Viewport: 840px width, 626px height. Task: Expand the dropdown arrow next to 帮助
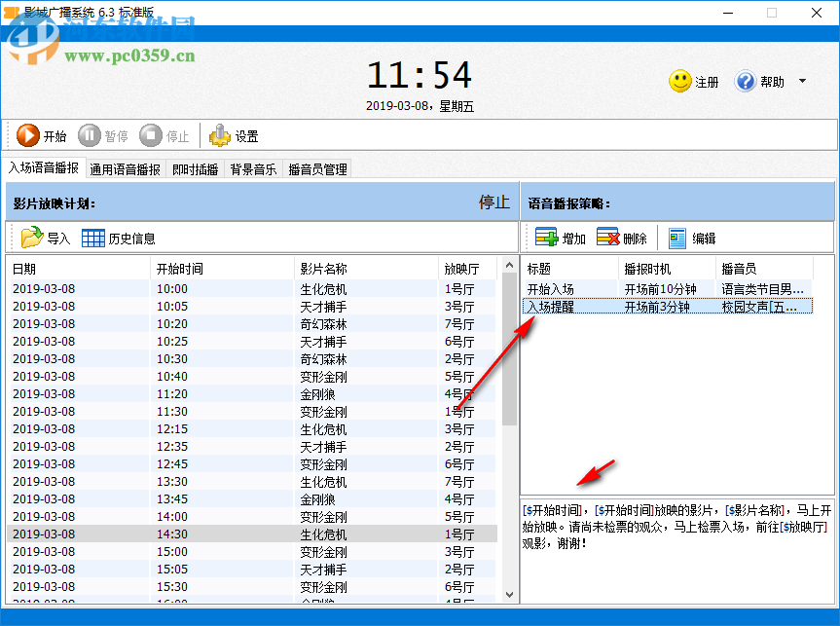800,82
